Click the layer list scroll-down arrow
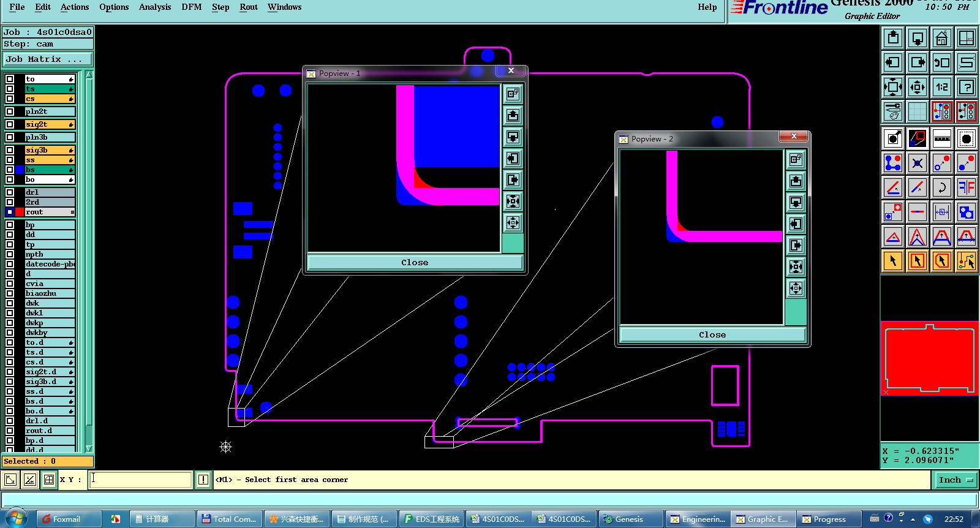 (x=89, y=449)
